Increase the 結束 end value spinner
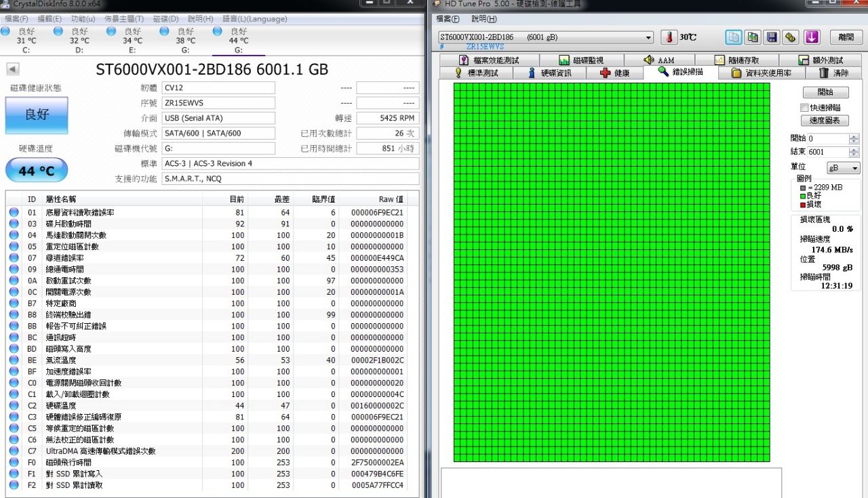This screenshot has width=868, height=498. pos(853,150)
